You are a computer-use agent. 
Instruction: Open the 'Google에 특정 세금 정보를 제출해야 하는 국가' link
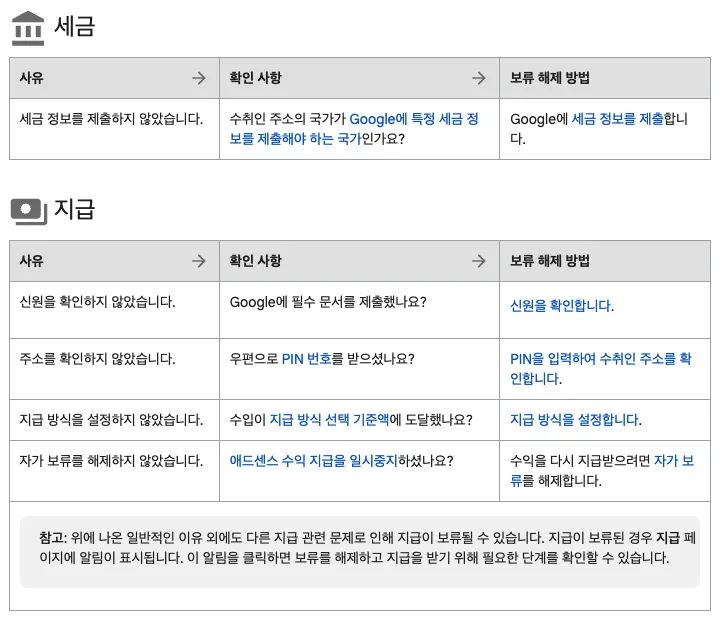point(354,129)
